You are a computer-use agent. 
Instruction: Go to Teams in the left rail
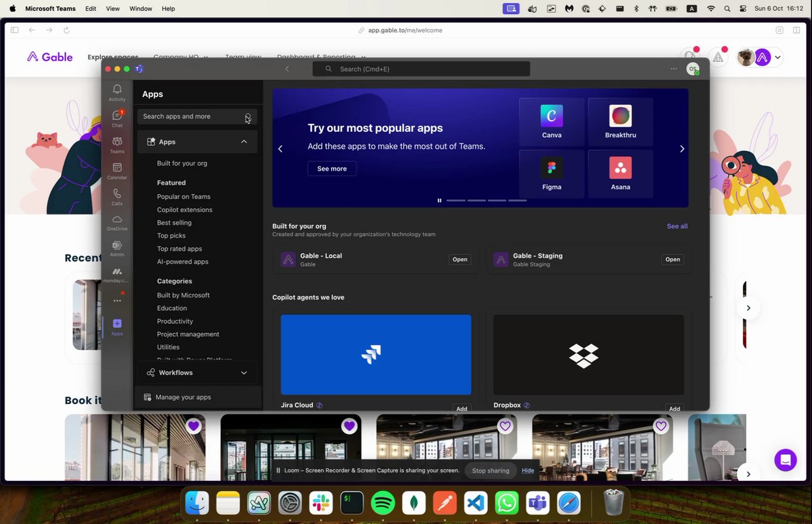117,145
